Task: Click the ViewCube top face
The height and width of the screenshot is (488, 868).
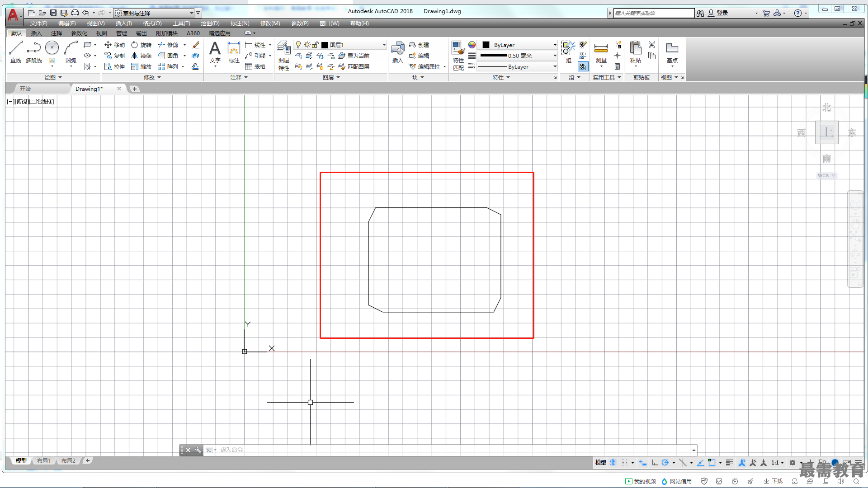Action: click(826, 132)
